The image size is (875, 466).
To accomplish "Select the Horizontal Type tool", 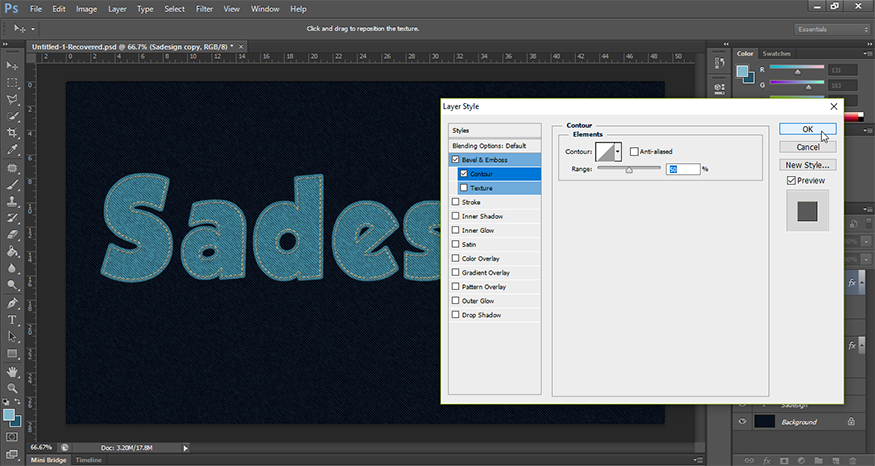I will [12, 320].
